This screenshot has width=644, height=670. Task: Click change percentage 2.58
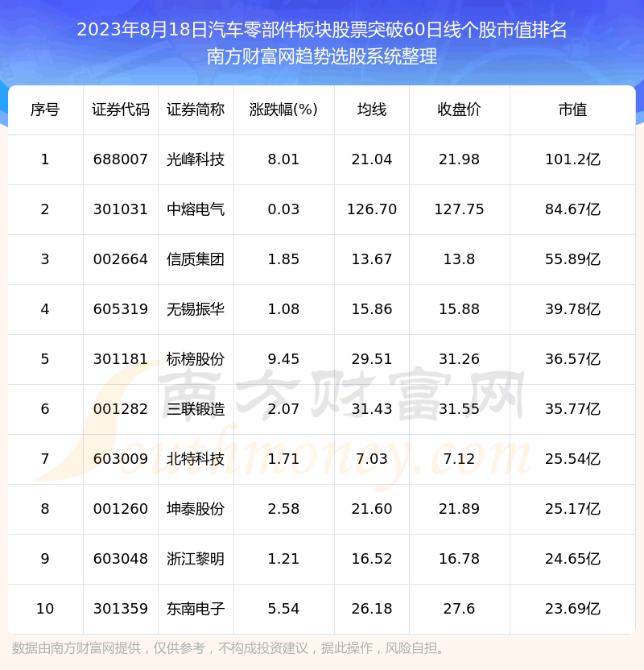283,509
